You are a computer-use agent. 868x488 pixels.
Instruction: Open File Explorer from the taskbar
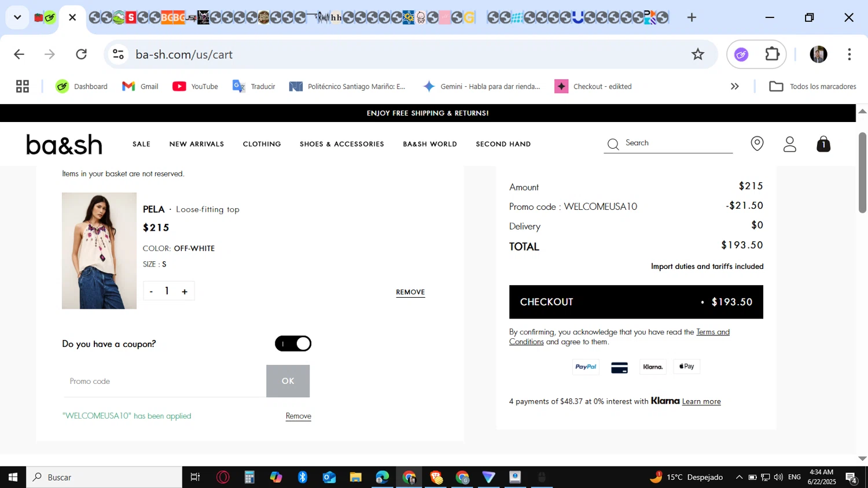click(356, 477)
